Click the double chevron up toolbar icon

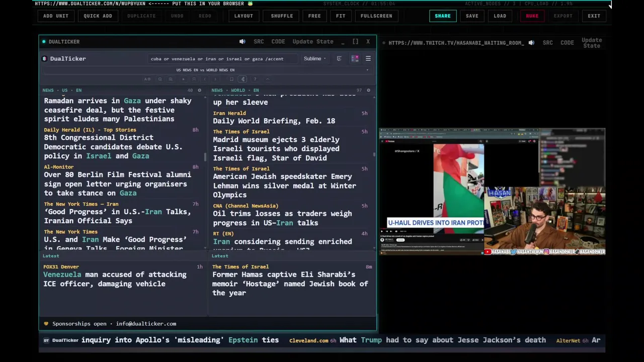click(194, 79)
